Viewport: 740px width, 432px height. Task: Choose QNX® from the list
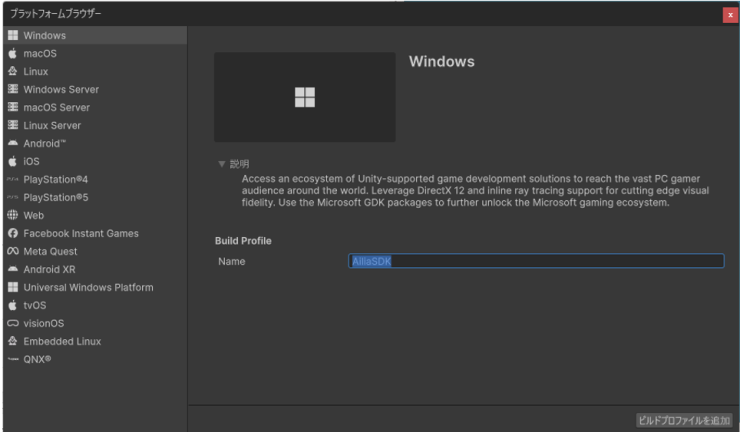coord(36,360)
